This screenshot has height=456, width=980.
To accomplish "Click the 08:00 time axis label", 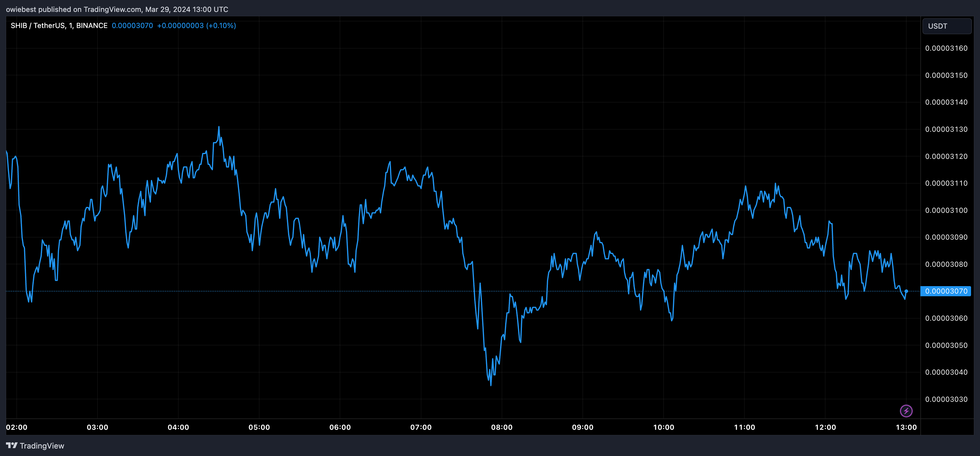I will (501, 427).
